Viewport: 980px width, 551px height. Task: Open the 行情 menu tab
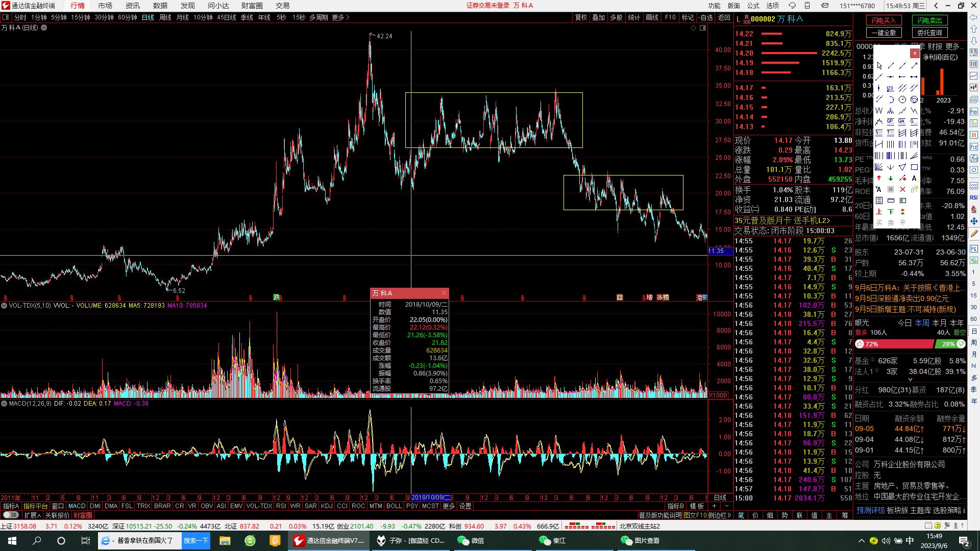(x=78, y=6)
